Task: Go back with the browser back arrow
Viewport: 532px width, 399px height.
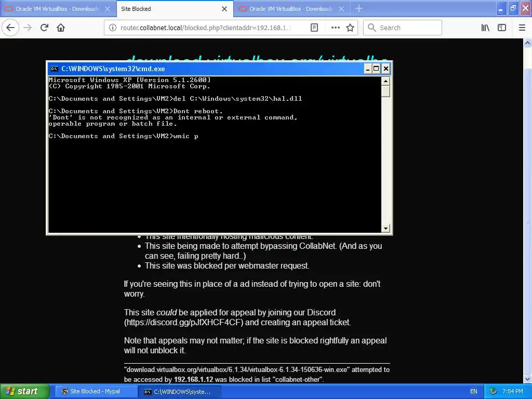Action: [10, 28]
